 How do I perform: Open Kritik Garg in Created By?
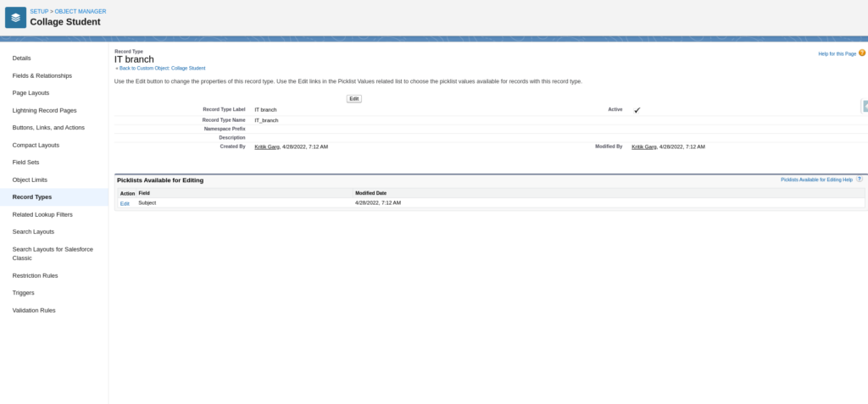point(267,147)
